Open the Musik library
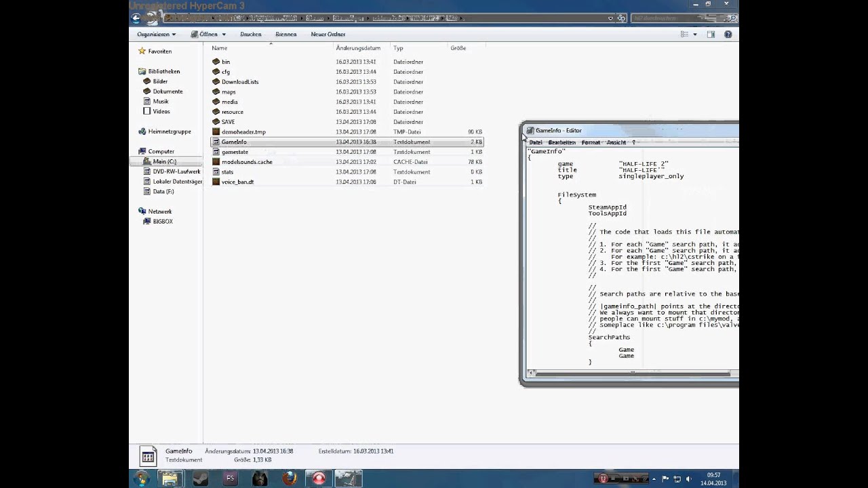 click(x=161, y=102)
